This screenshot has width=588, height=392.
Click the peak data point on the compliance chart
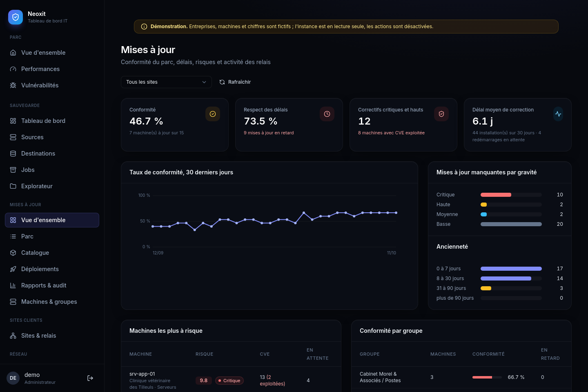[304, 213]
